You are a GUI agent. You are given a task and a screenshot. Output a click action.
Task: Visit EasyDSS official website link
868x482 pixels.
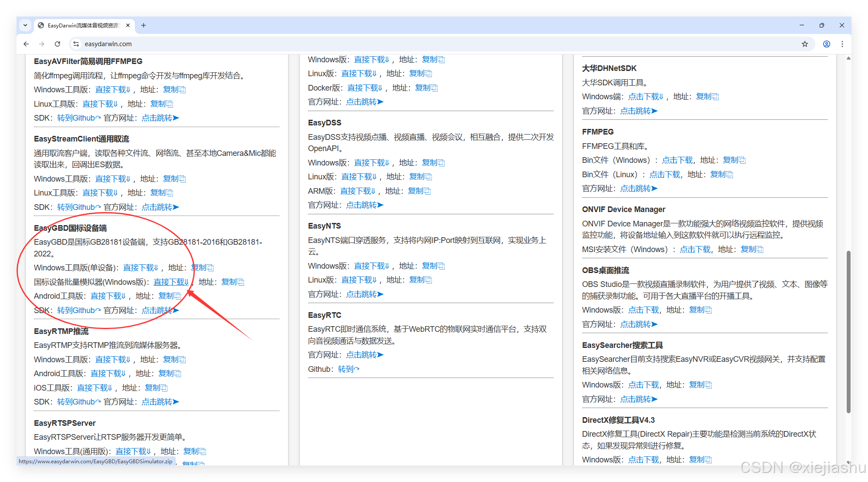[x=365, y=205]
